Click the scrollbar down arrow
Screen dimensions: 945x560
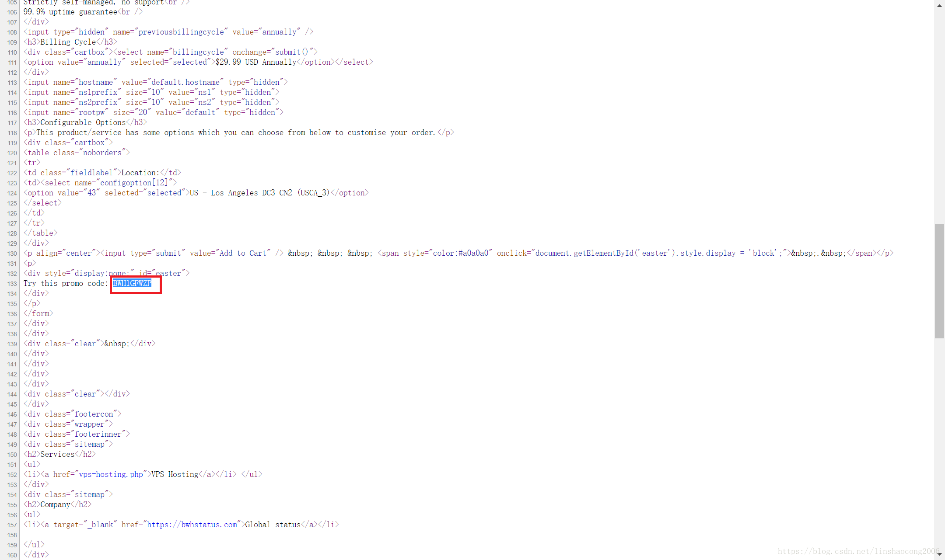pos(939,554)
